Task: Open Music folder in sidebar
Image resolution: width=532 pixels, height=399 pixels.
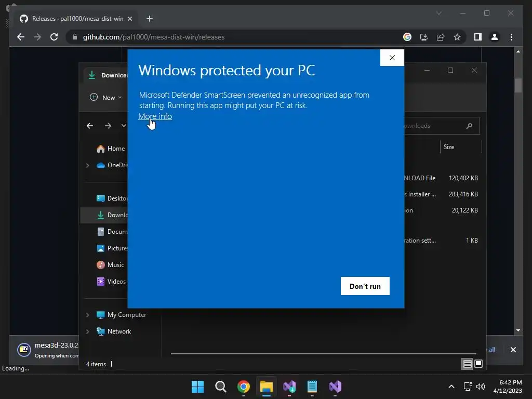Action: tap(111, 265)
